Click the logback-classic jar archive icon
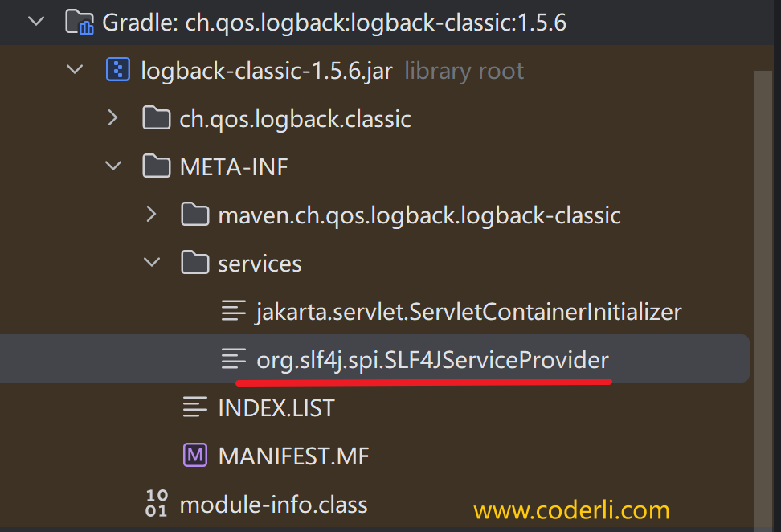Screen dimensions: 781x532 click(118, 71)
